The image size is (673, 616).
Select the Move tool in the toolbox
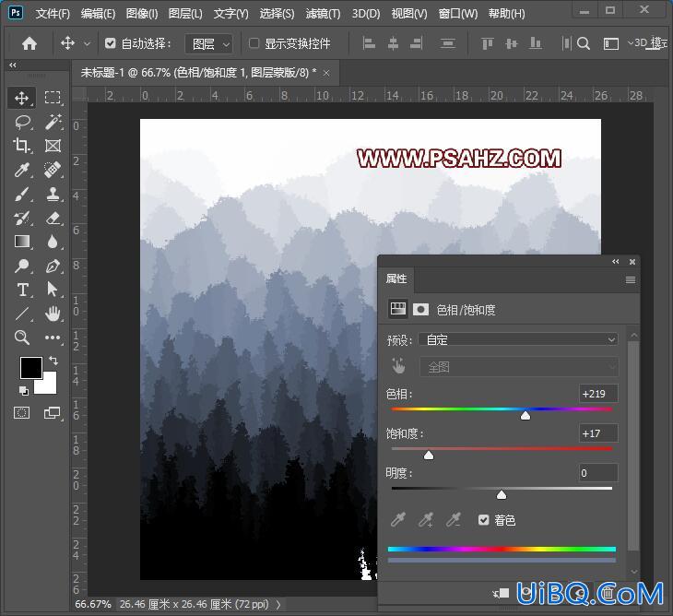point(21,98)
